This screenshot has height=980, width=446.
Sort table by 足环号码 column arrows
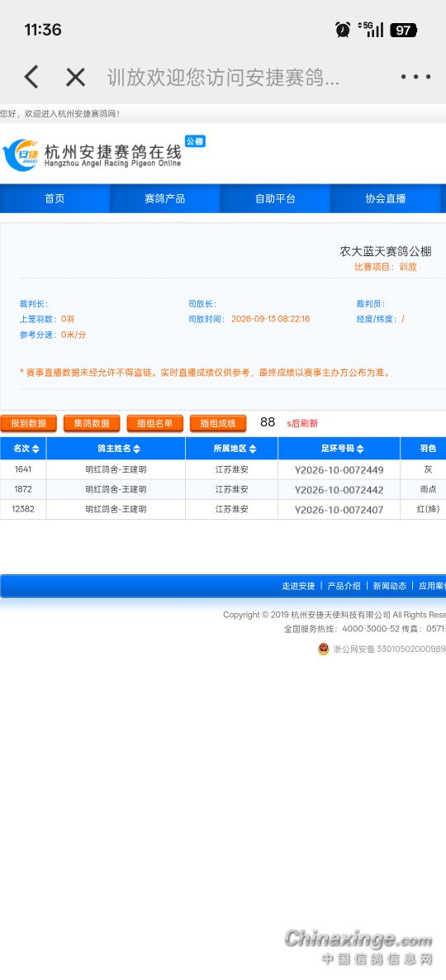click(360, 449)
